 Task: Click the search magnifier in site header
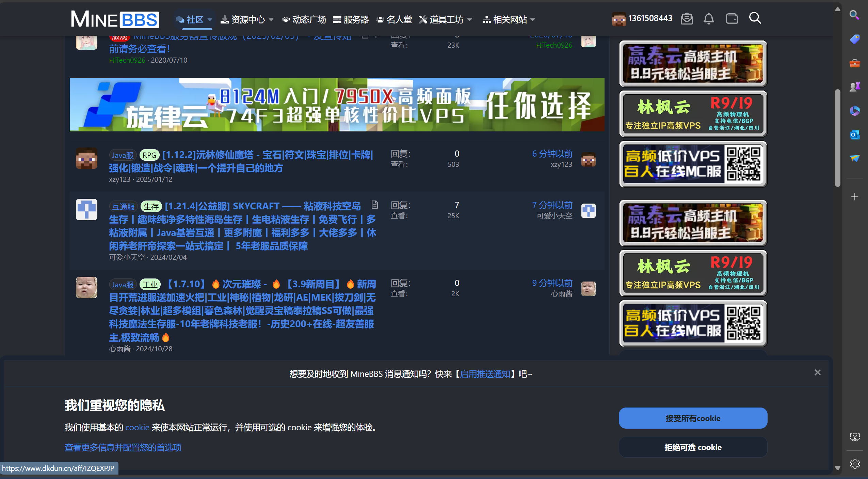(755, 18)
